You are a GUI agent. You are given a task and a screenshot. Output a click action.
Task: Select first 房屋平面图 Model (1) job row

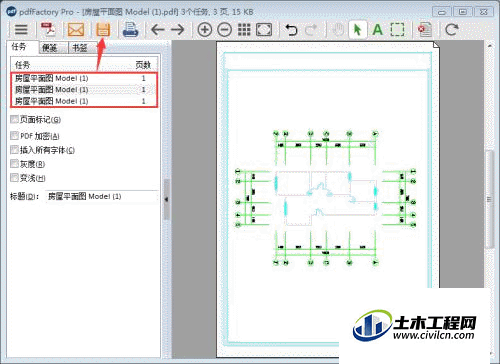click(x=84, y=78)
